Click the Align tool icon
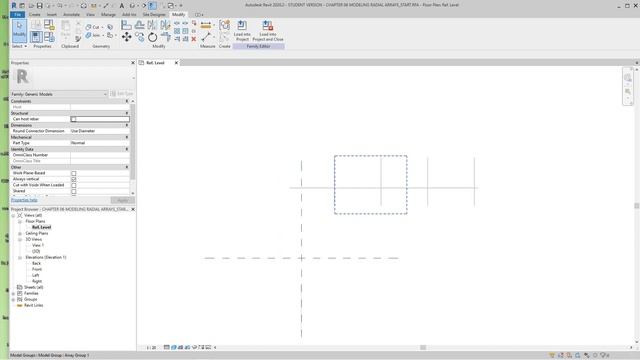640x360 pixels. pos(127,25)
